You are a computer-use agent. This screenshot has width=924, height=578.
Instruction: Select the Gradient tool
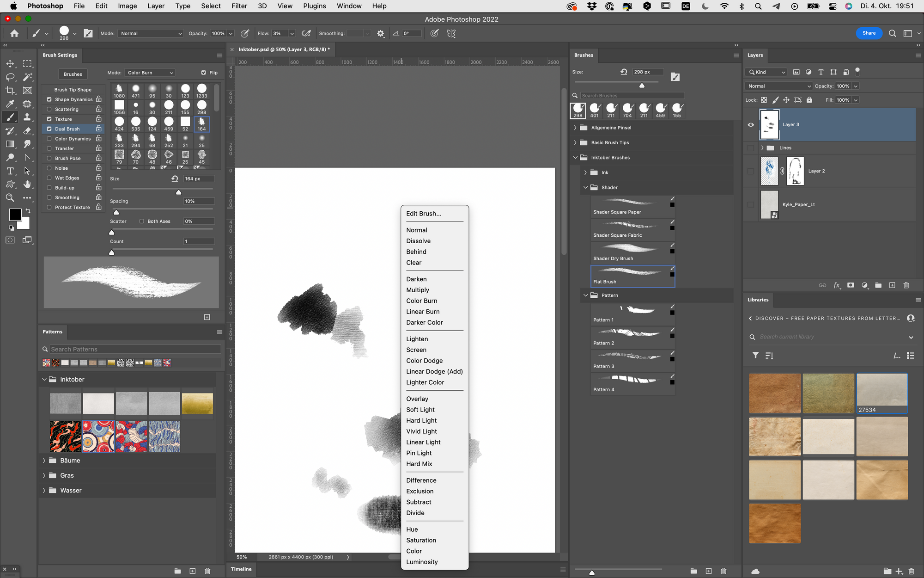coord(10,144)
